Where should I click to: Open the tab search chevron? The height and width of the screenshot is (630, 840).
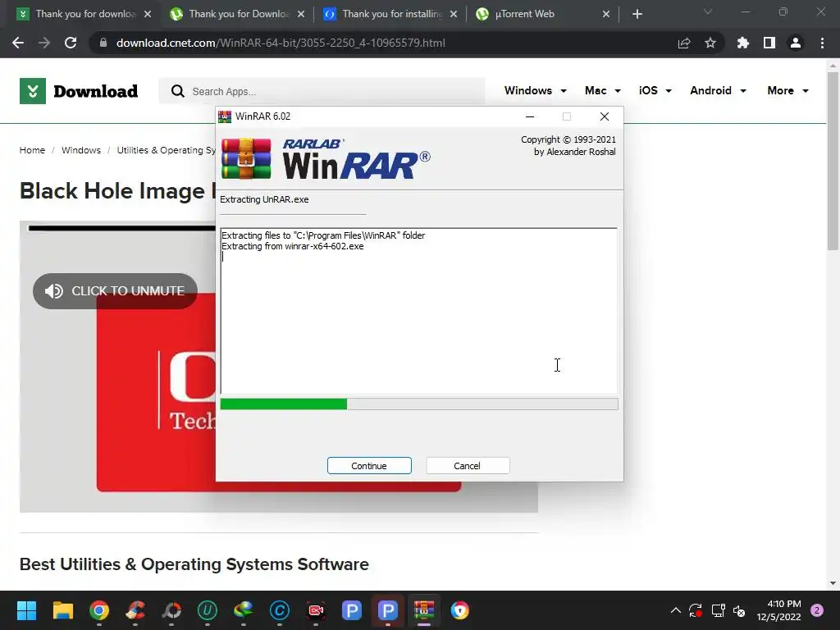point(708,11)
